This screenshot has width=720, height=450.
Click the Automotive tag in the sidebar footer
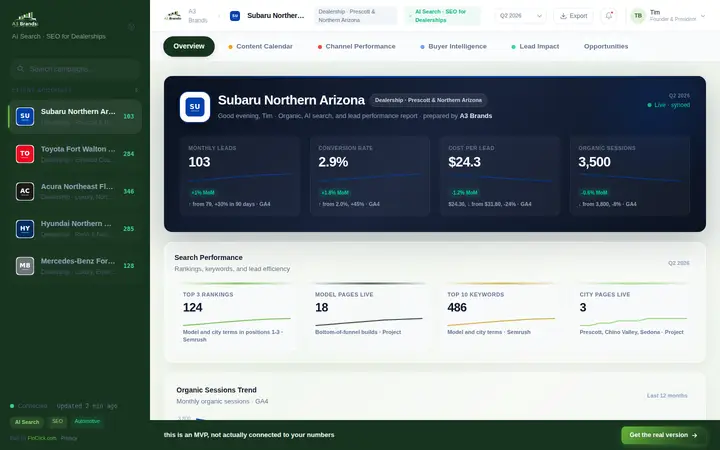[x=87, y=422]
